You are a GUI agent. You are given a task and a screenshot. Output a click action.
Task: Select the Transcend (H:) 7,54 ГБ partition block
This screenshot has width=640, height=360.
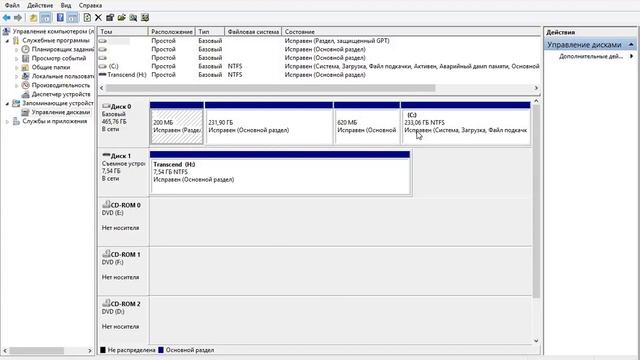pos(280,173)
